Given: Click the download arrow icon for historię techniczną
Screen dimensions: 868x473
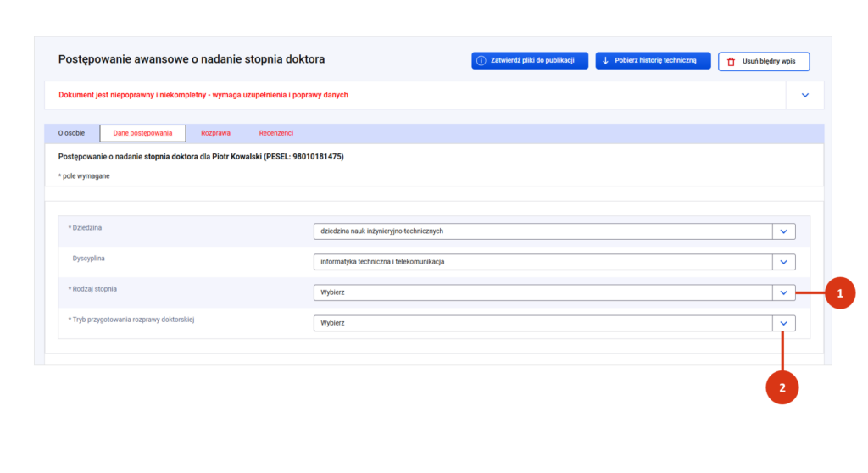Looking at the screenshot, I should (x=605, y=61).
